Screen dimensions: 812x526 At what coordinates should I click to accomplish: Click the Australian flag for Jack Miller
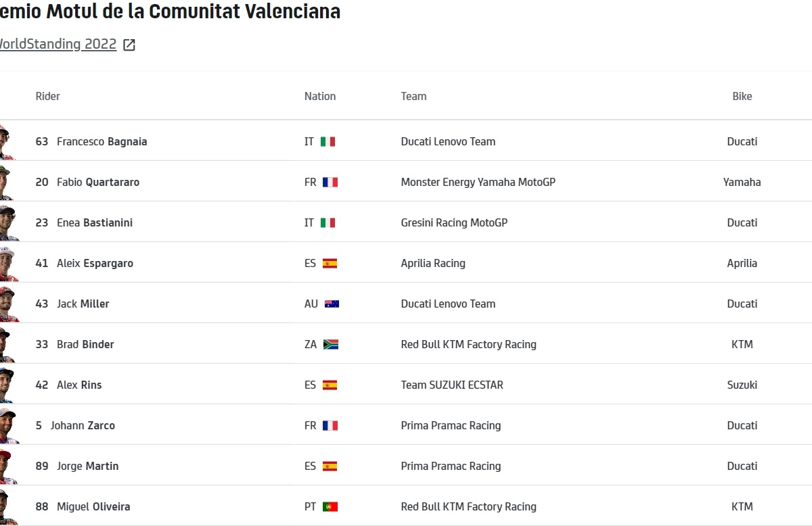coord(332,304)
